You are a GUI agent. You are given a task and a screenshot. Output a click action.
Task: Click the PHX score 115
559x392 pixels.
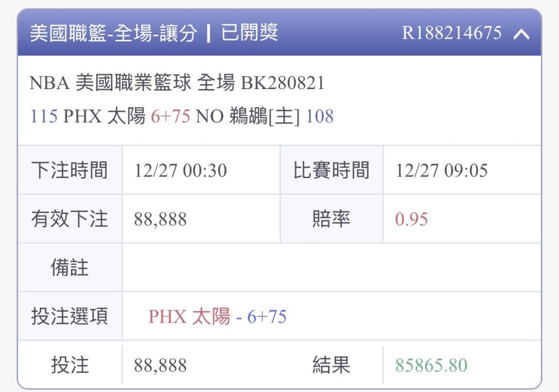coord(43,117)
